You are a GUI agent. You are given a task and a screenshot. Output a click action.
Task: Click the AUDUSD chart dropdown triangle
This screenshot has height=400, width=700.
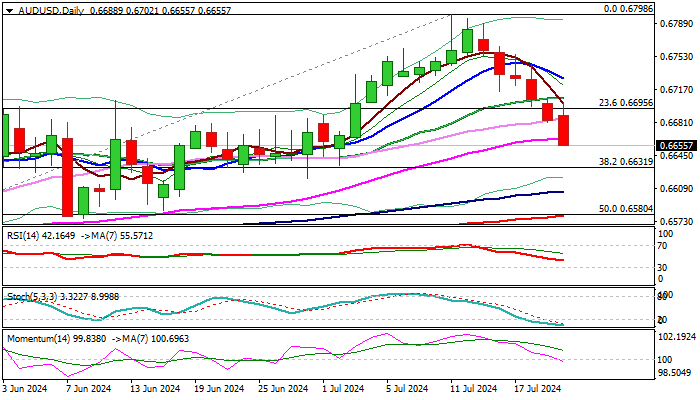(x=9, y=10)
